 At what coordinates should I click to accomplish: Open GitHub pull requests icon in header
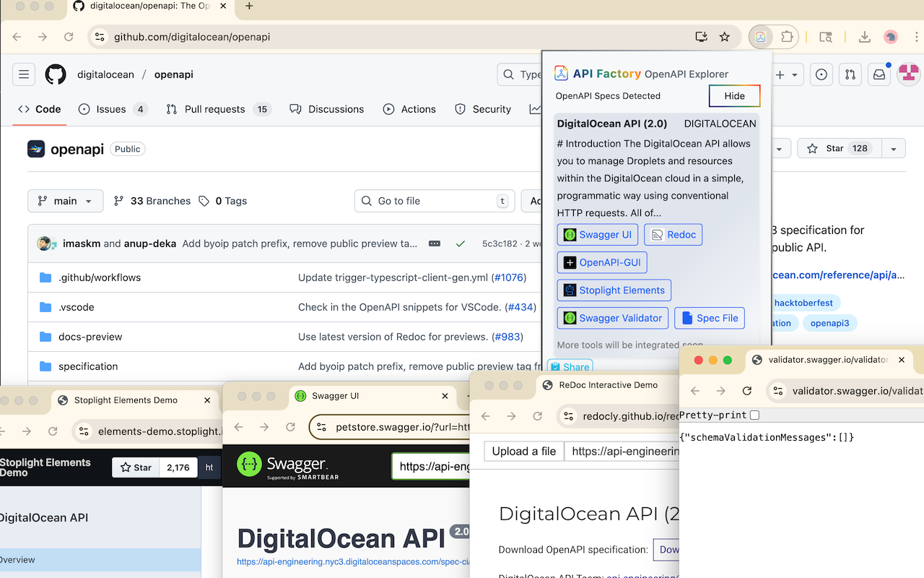850,74
